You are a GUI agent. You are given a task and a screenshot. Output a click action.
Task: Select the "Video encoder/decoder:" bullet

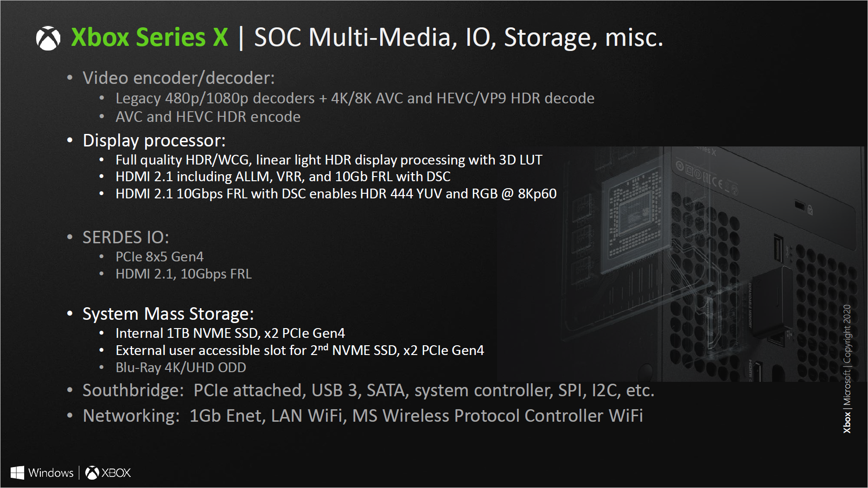click(179, 78)
